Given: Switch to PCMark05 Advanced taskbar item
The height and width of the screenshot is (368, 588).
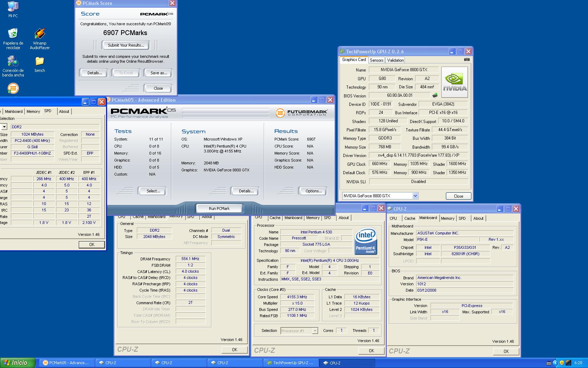Looking at the screenshot, I should tap(66, 363).
